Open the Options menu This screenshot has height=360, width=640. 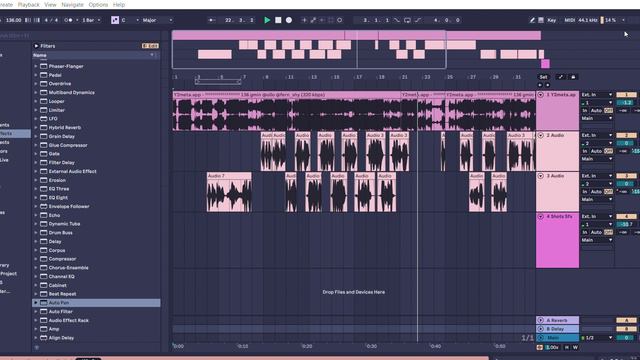click(98, 5)
